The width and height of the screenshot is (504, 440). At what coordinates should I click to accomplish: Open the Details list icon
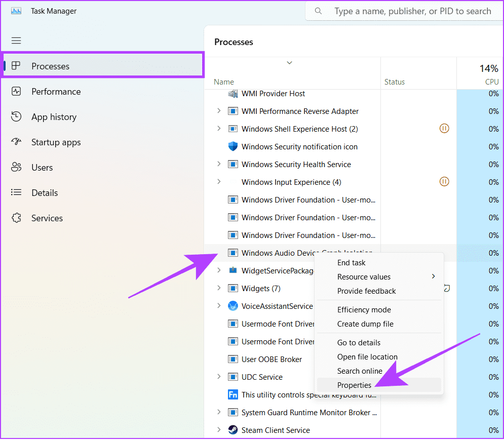[x=16, y=192]
